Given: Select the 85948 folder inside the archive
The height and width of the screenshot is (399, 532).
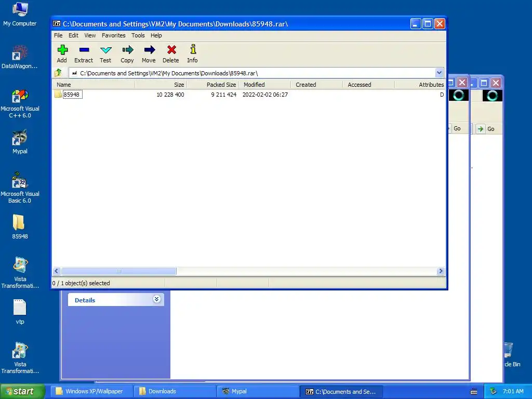Looking at the screenshot, I should 71,95.
